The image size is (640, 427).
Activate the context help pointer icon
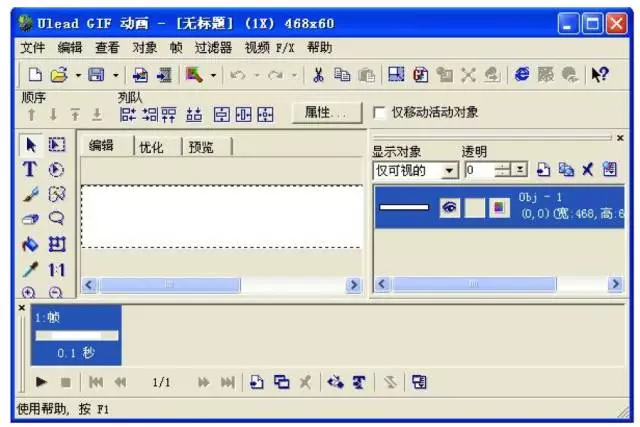tap(599, 75)
